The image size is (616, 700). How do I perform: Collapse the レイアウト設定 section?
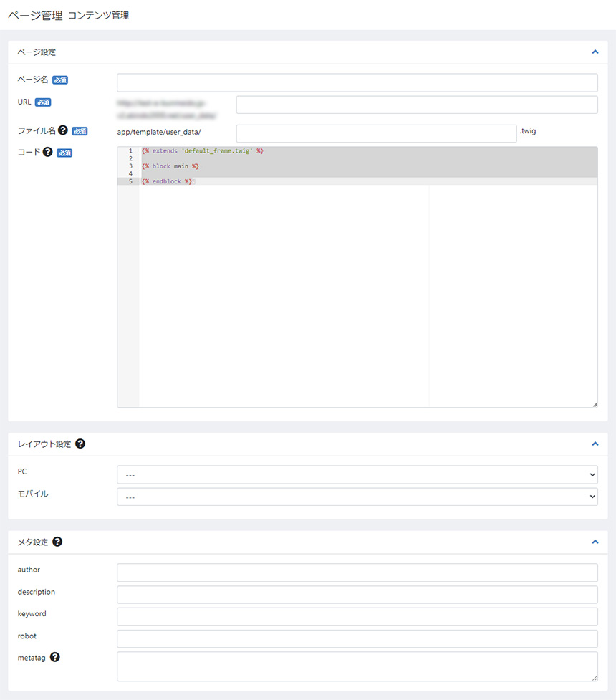pyautogui.click(x=595, y=444)
